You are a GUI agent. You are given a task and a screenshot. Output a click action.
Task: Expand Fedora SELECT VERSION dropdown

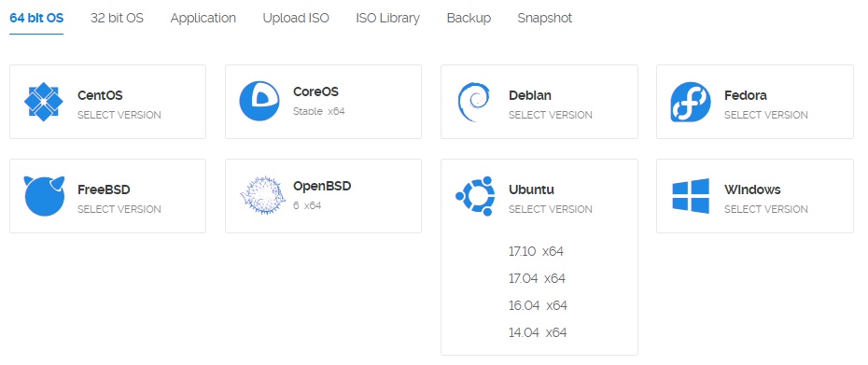coord(765,115)
